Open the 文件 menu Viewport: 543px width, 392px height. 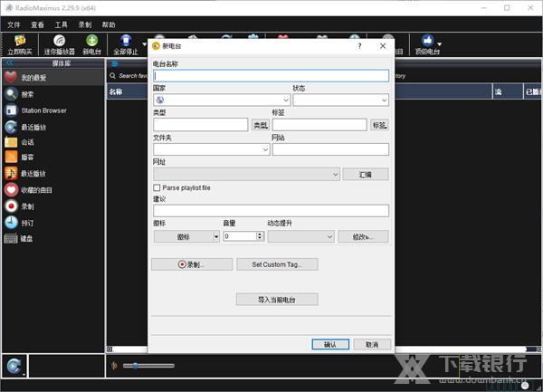pyautogui.click(x=14, y=25)
